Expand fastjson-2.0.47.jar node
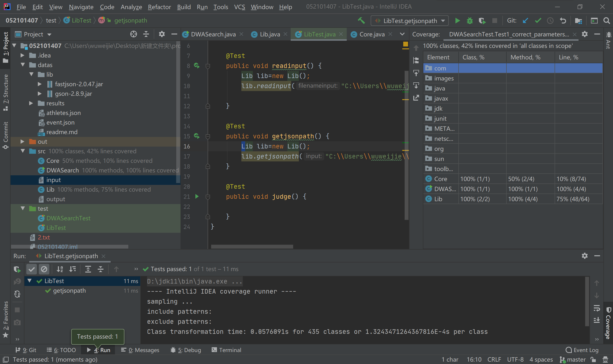613x364 pixels. coord(40,84)
